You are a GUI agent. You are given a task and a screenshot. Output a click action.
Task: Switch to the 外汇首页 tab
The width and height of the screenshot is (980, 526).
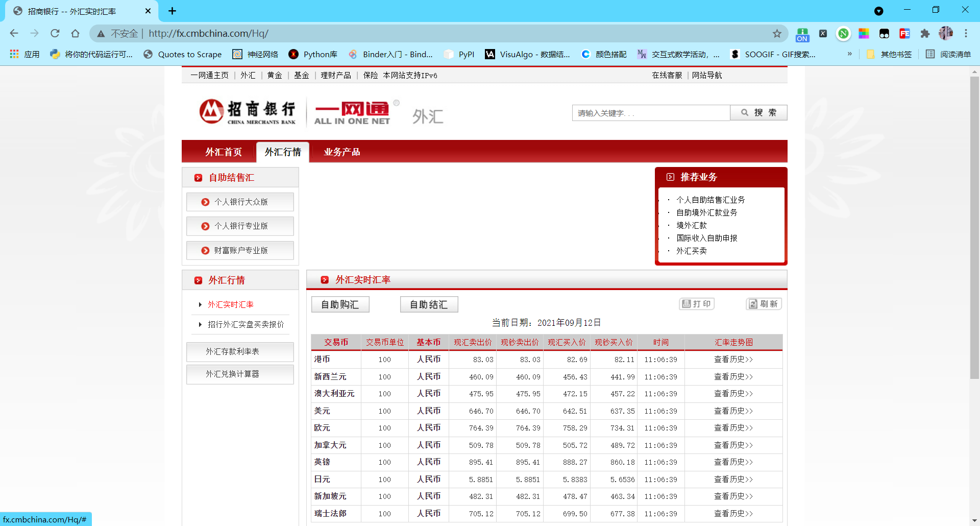[224, 152]
